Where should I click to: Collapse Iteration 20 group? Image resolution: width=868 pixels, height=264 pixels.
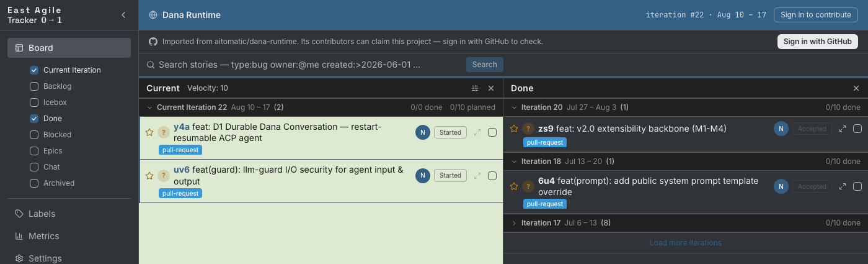click(x=514, y=107)
